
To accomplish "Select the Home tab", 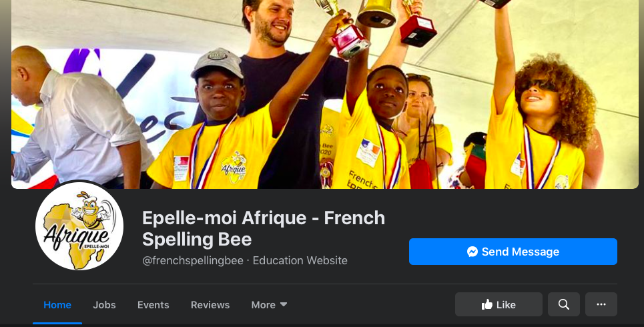I will [x=57, y=305].
